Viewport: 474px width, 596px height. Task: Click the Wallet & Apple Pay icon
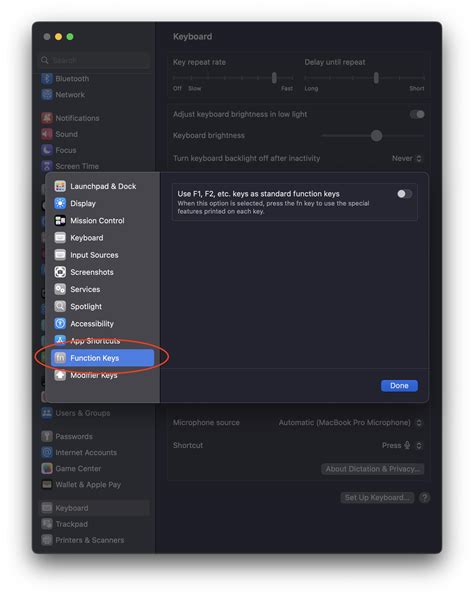click(47, 484)
